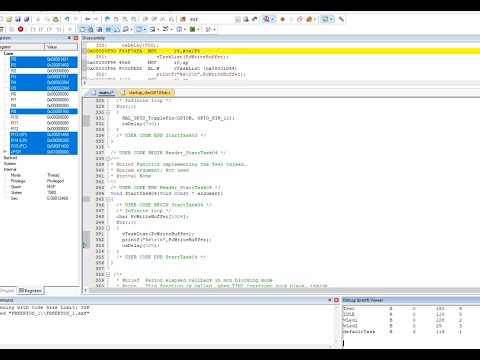Toggle the Command window view
Image resolution: width=480 pixels, height=360 pixels.
[82, 29]
